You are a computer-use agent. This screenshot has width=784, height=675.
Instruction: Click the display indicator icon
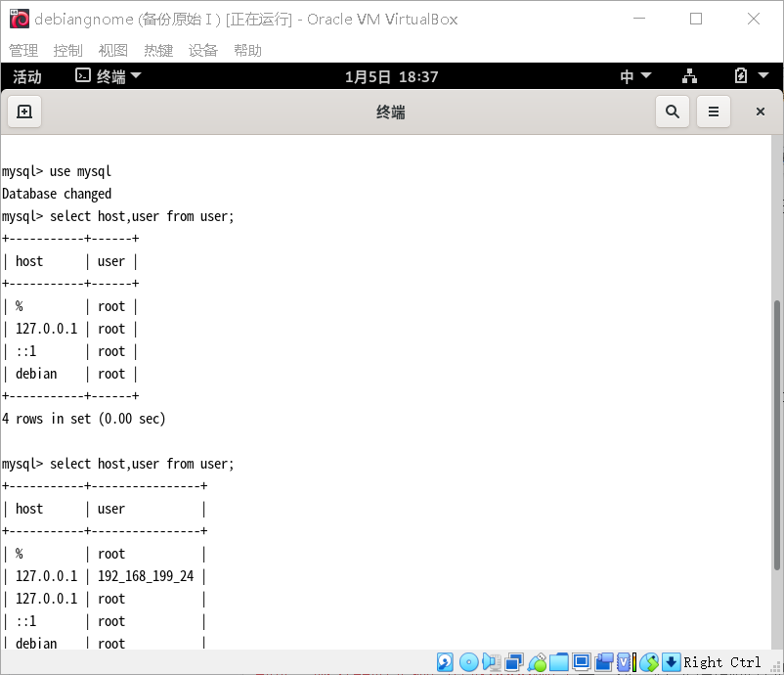tap(582, 662)
